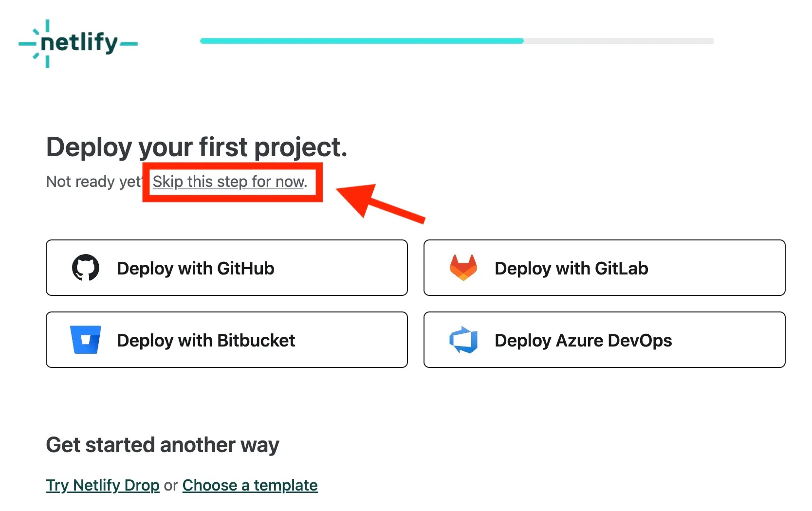
Task: Select the Deploy with GitHub button label
Action: click(x=196, y=268)
